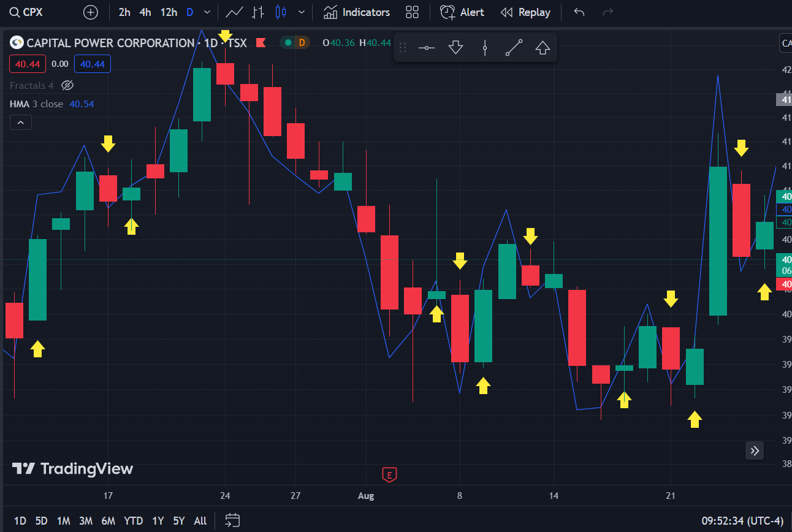Select the trend line drawing tool
Image resolution: width=792 pixels, height=532 pixels.
tap(514, 47)
